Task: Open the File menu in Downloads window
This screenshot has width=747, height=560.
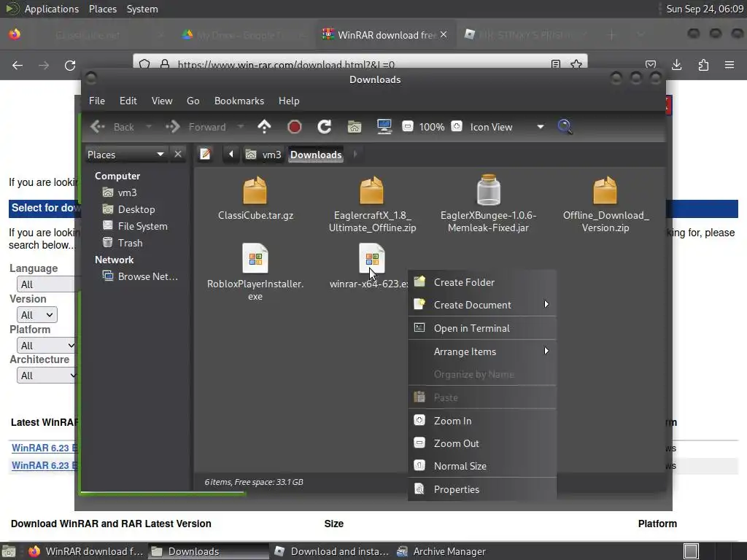Action: (97, 101)
